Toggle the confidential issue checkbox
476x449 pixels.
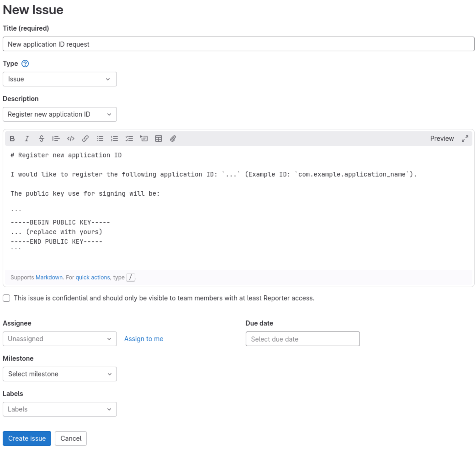tap(7, 298)
